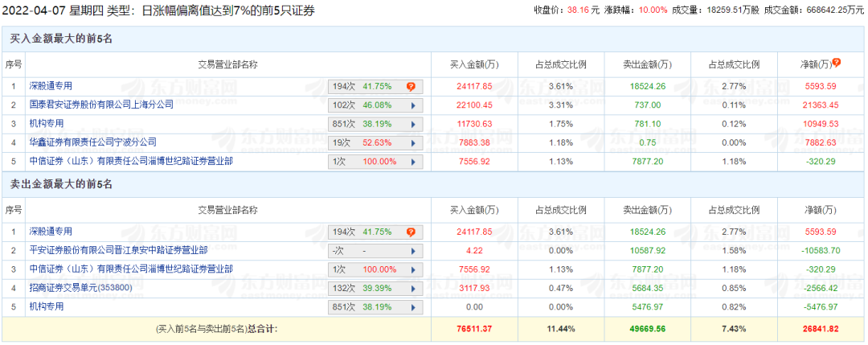
Task: Click the blue arrow beside 19次 52.63%
Action: tap(413, 142)
